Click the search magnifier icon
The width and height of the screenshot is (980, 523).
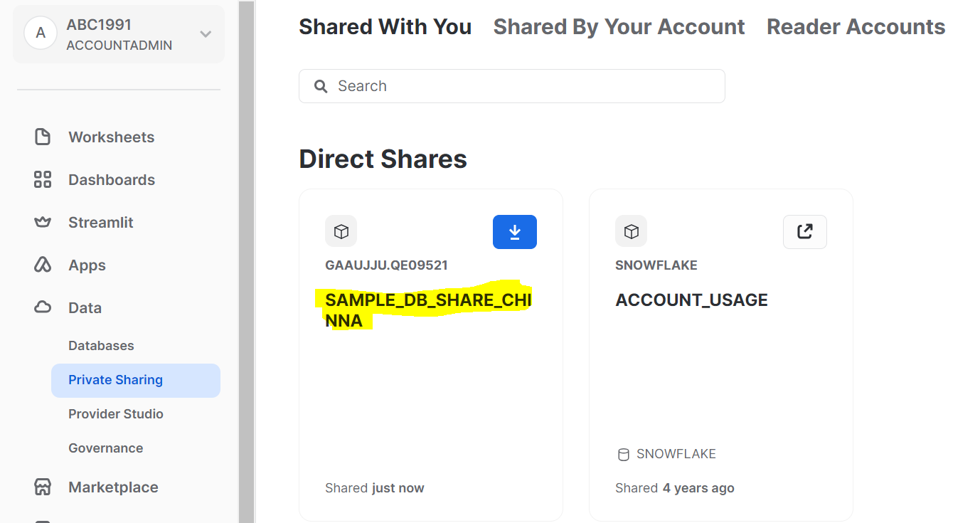tap(321, 86)
